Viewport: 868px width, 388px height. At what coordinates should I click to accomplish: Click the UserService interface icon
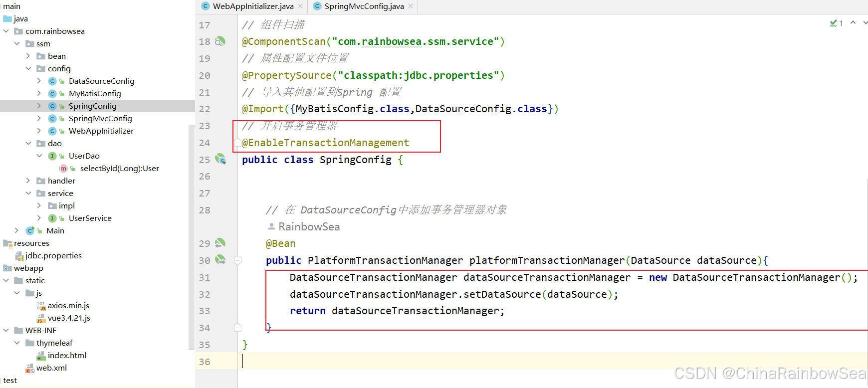click(x=52, y=218)
